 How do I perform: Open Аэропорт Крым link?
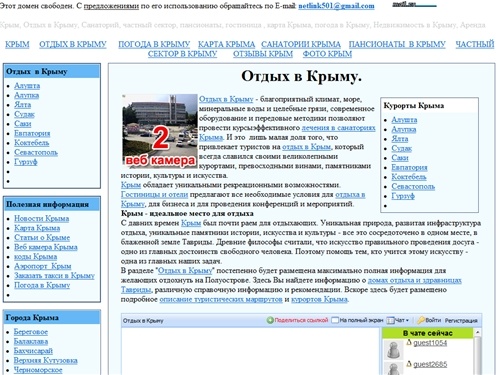point(43,266)
